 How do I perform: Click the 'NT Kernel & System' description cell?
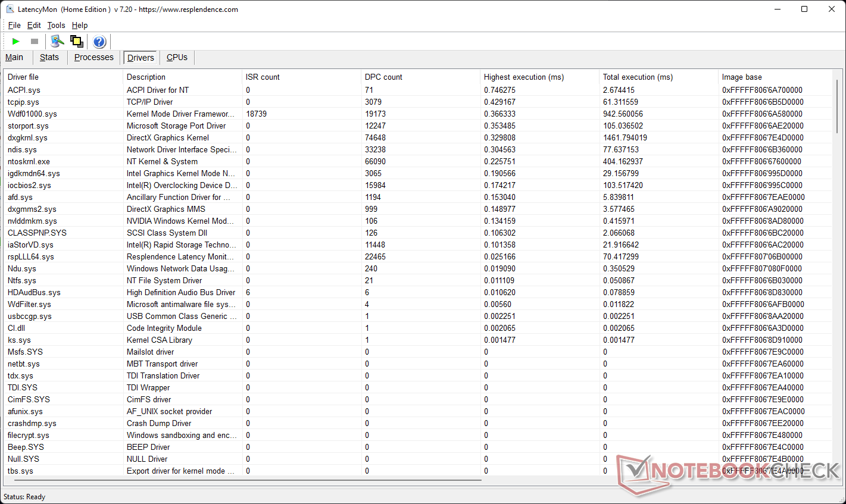coord(162,161)
